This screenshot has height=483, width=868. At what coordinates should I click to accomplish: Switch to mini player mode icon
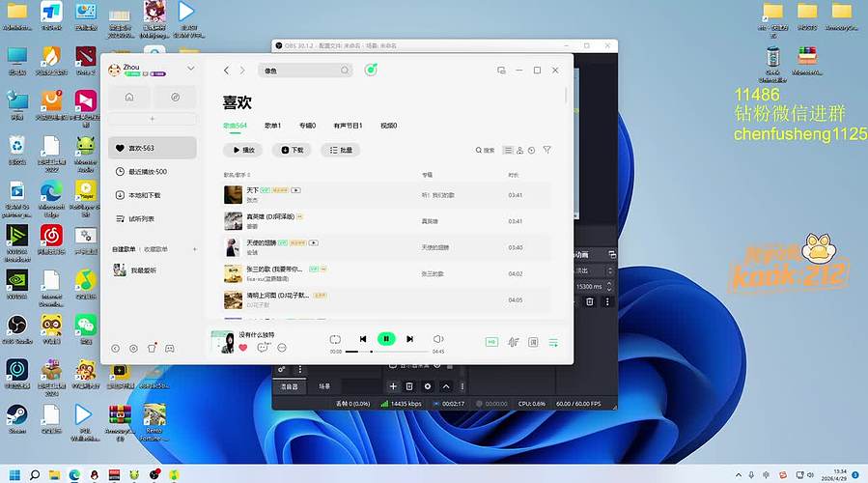[x=501, y=71]
